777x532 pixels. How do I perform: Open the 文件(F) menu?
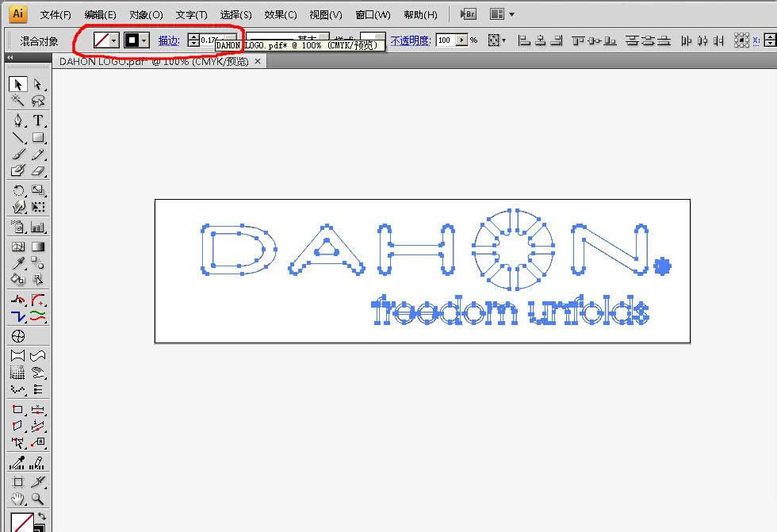tap(55, 15)
